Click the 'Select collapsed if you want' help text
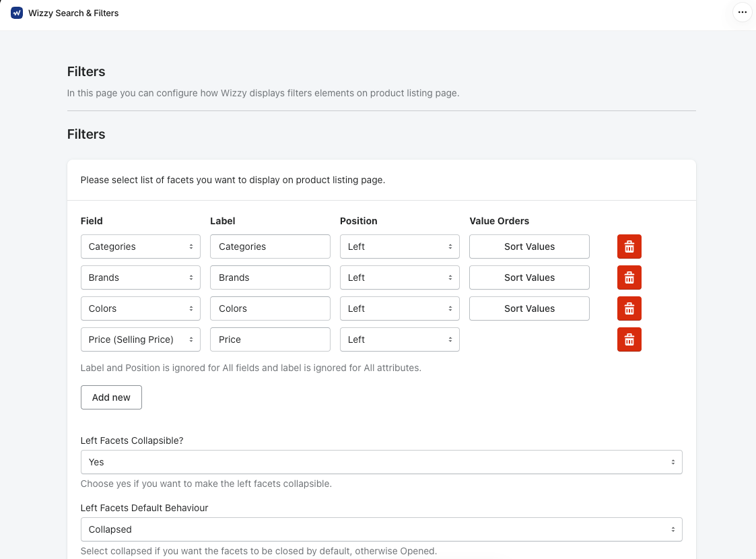 259,552
